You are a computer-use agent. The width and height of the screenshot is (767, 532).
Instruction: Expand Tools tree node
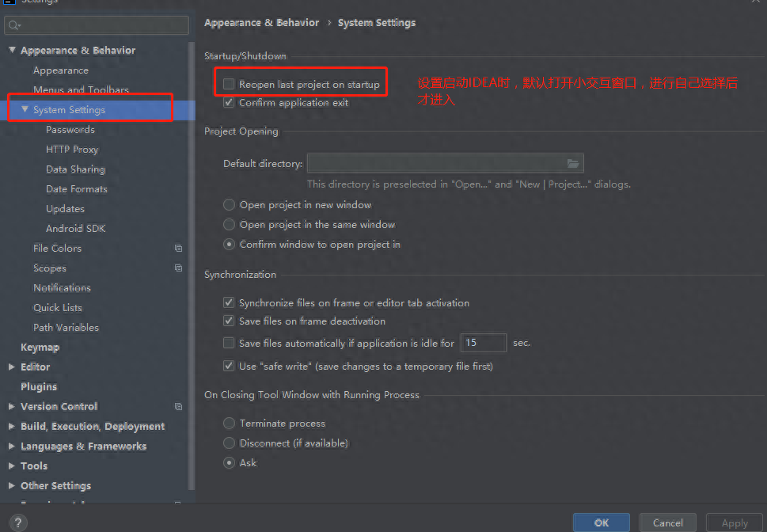point(12,466)
